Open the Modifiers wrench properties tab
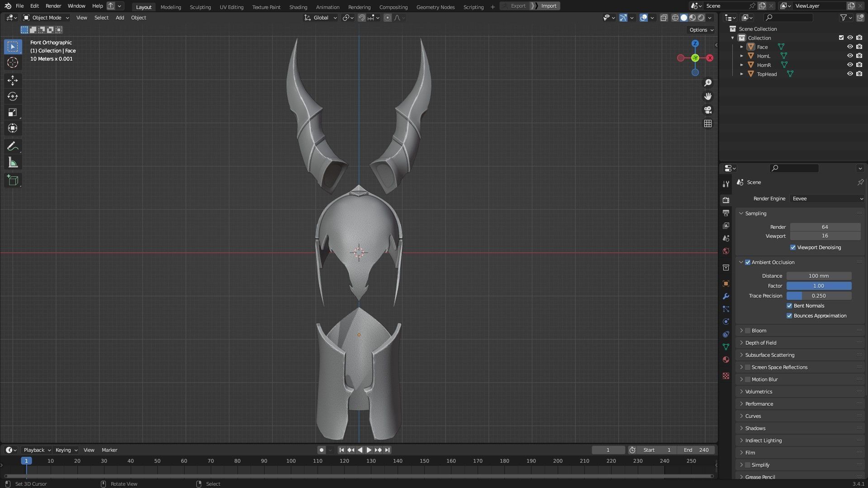Viewport: 868px width, 488px height. tap(726, 296)
